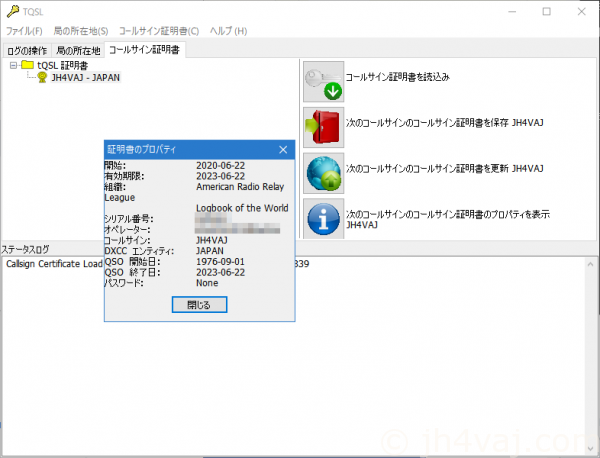600x458 pixels.
Task: Switch to the 局の所在地 tab
Action: [x=79, y=49]
